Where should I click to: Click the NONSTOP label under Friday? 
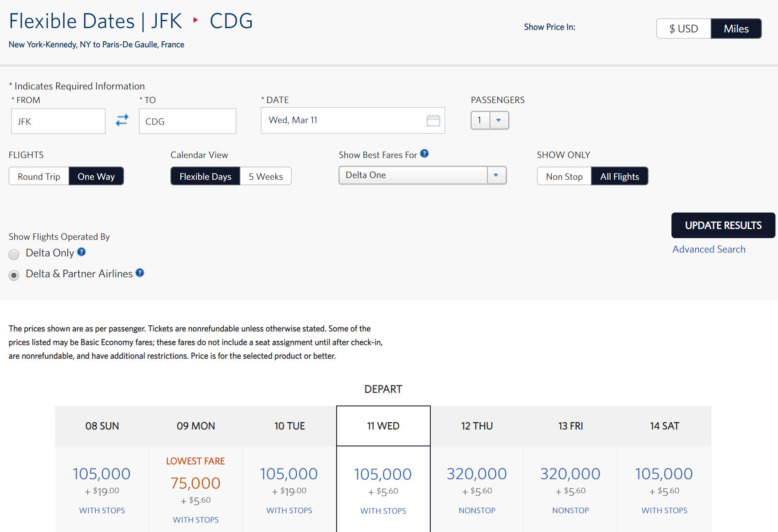point(571,510)
